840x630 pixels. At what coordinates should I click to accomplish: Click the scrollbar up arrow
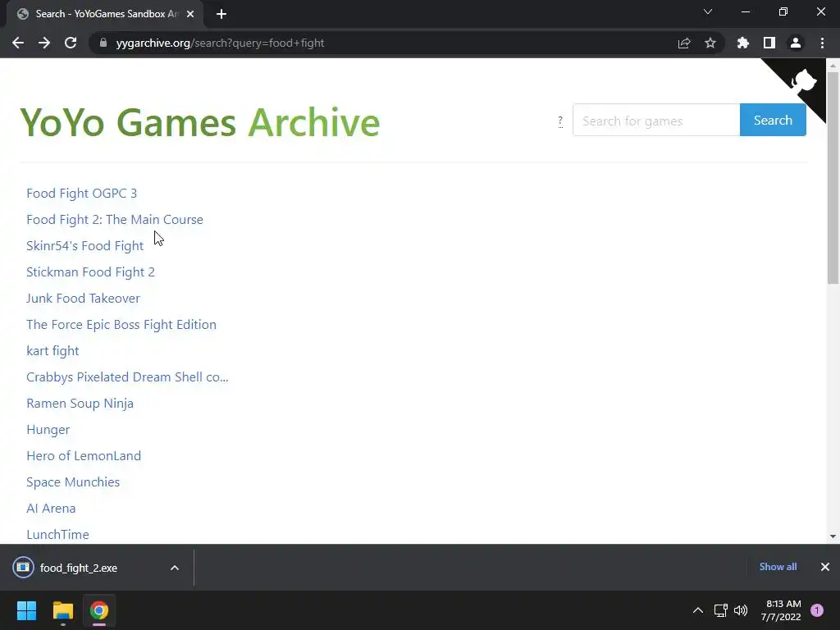click(x=833, y=66)
